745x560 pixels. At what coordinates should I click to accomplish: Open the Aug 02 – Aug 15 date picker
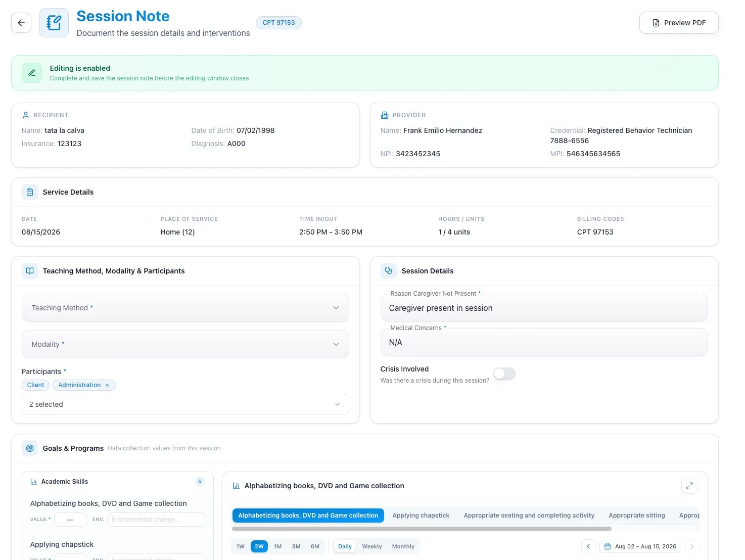[640, 546]
